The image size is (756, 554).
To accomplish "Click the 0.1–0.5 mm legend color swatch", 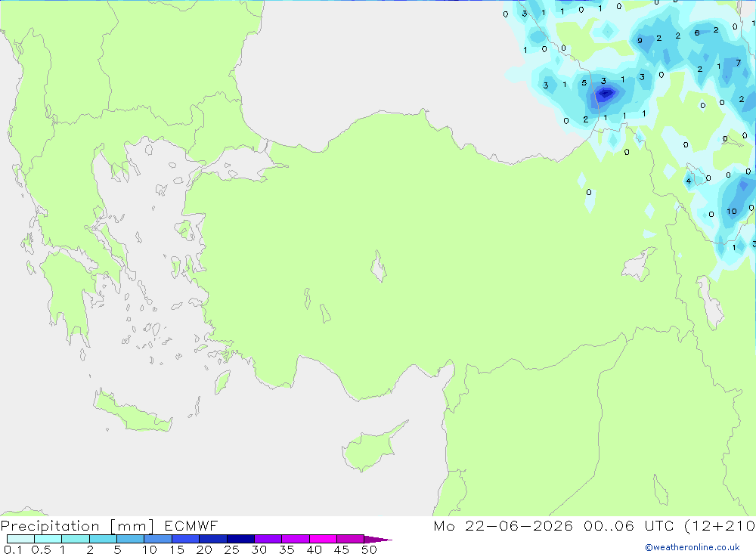I will tap(20, 539).
